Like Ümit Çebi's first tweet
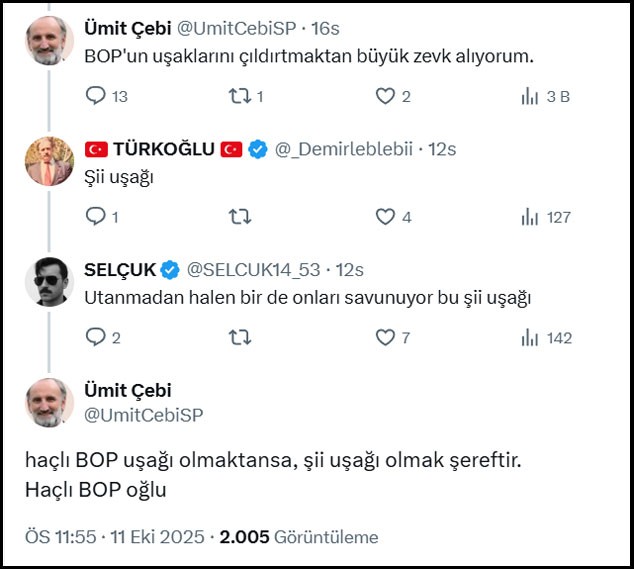 pos(385,96)
